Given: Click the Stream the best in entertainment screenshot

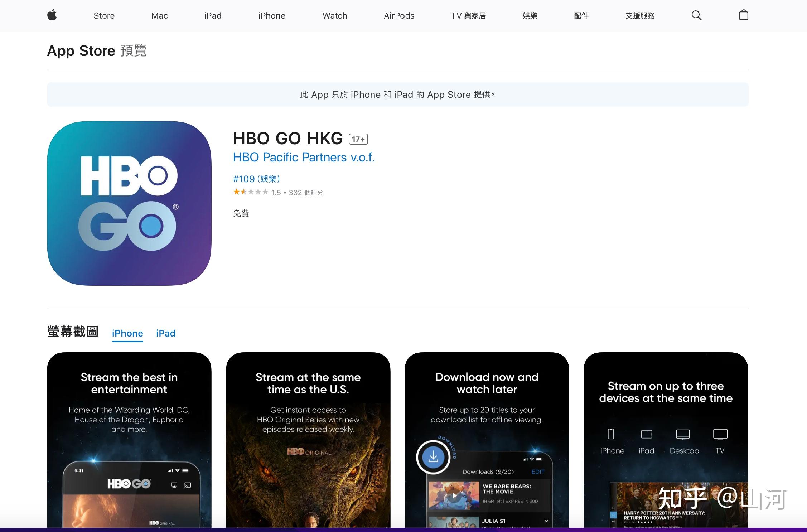Looking at the screenshot, I should click(x=129, y=440).
